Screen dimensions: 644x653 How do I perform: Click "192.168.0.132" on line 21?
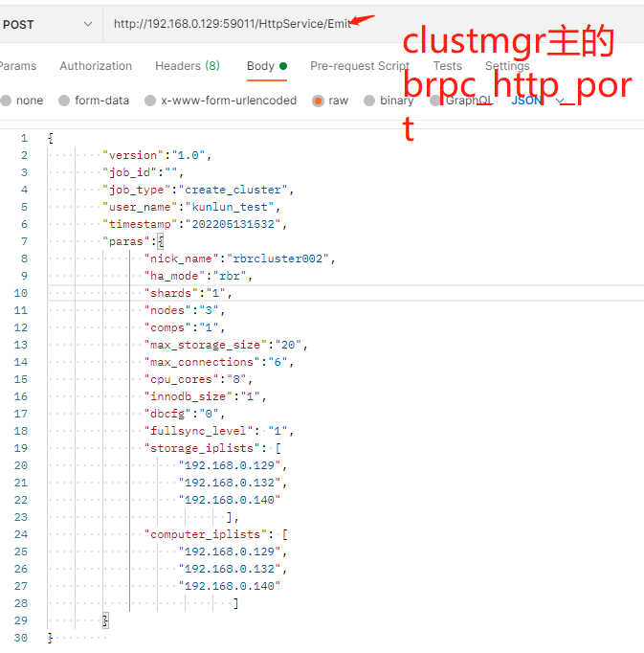coord(230,483)
